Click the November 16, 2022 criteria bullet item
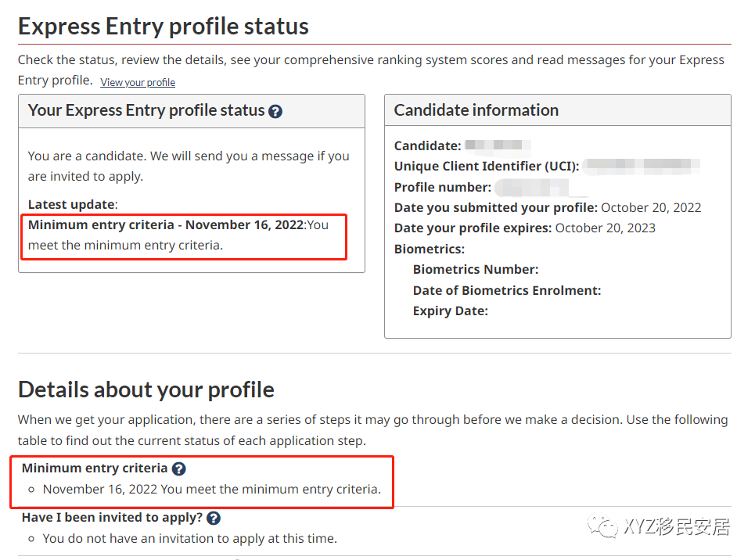Screen dimensions: 755x560 point(211,490)
